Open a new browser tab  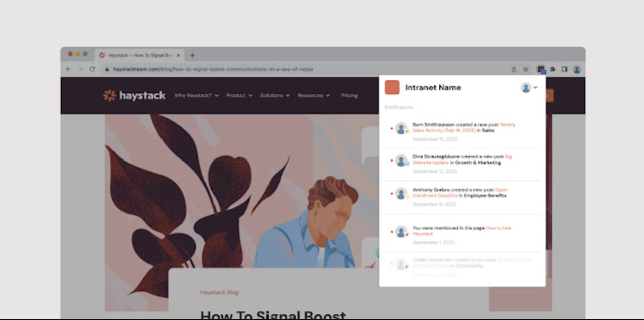coord(192,55)
